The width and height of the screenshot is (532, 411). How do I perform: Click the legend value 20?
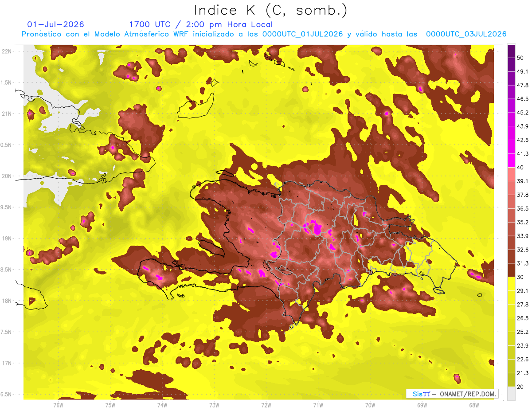coord(520,387)
